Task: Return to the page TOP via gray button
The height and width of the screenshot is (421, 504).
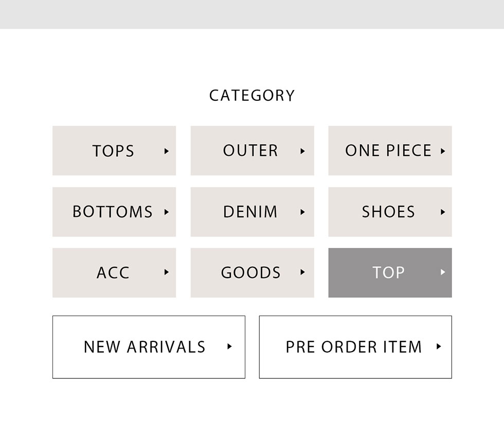Action: point(389,272)
